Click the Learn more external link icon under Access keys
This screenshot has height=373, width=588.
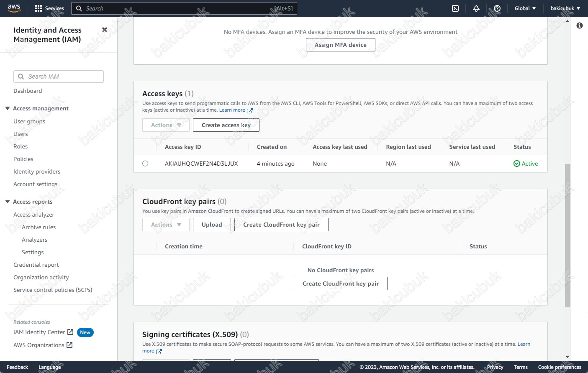[250, 110]
